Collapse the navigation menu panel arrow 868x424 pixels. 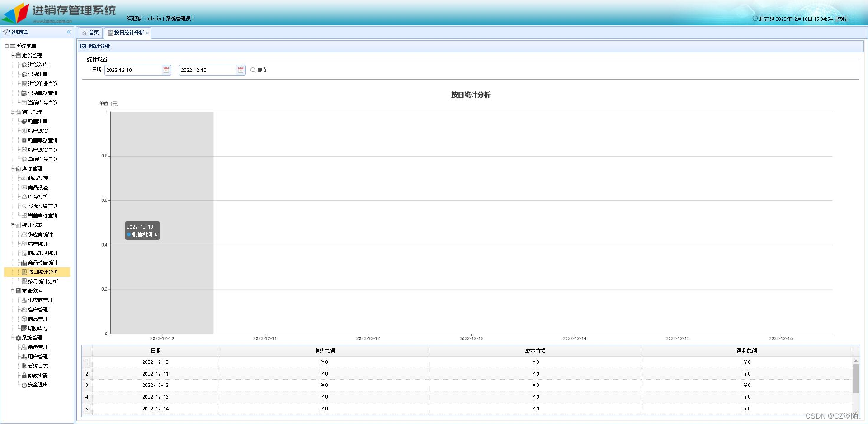(x=69, y=32)
